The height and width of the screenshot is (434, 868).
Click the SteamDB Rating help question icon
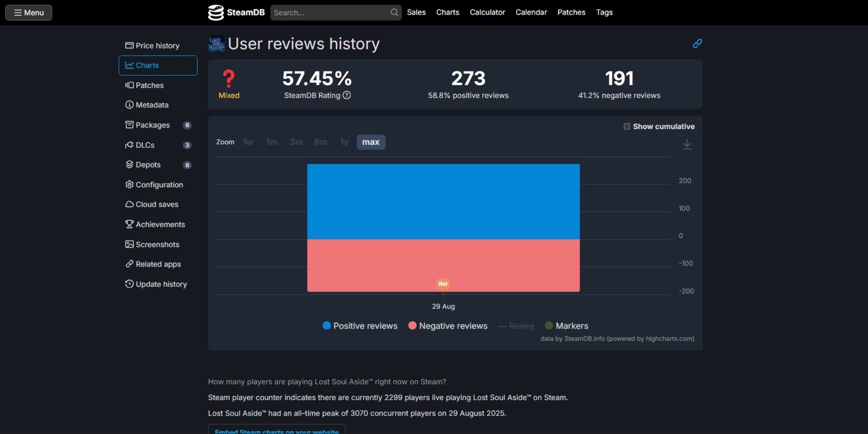click(x=346, y=95)
